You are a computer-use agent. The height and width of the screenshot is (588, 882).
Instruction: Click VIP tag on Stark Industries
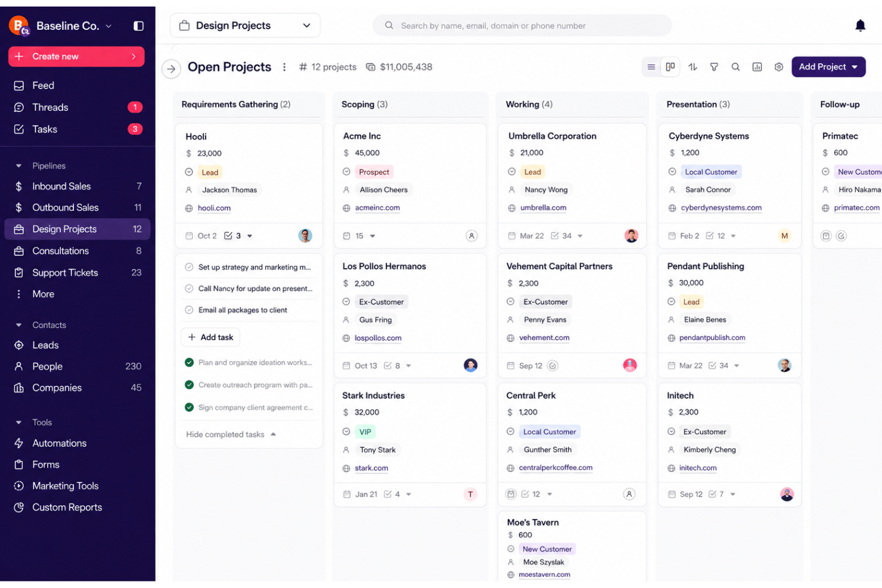point(365,432)
